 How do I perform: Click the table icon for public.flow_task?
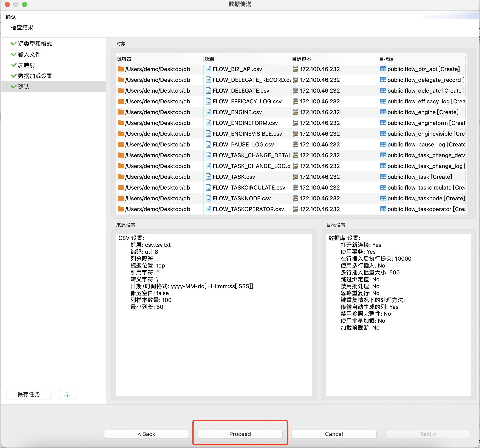click(383, 177)
